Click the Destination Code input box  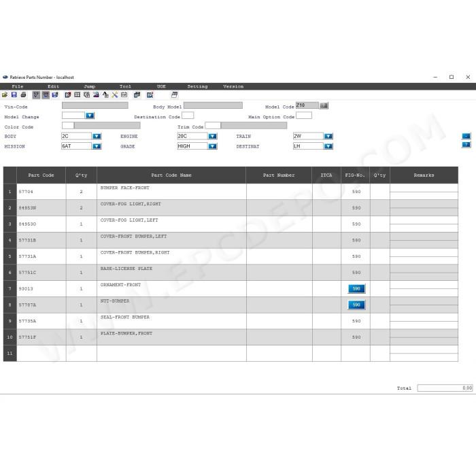tap(188, 116)
